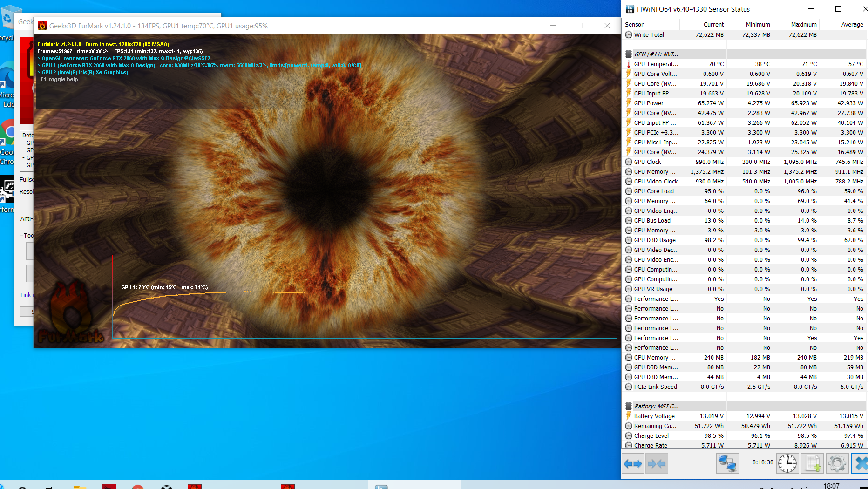Select the GPU Bus Load sensor row
Screen dimensions: 868x489
[x=744, y=221]
